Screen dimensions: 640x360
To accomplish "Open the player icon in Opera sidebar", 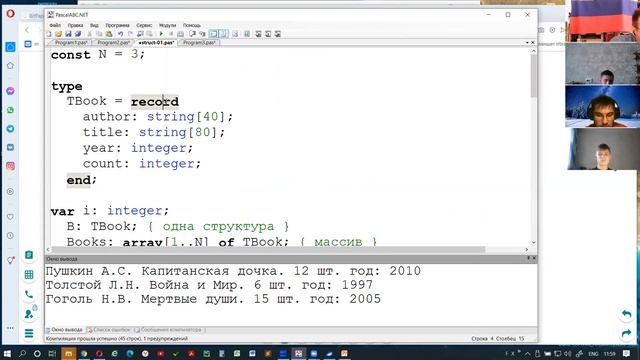I will 10,191.
